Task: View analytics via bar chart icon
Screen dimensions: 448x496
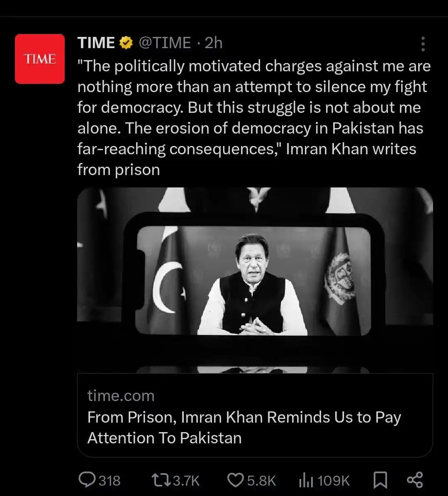Action: [306, 481]
